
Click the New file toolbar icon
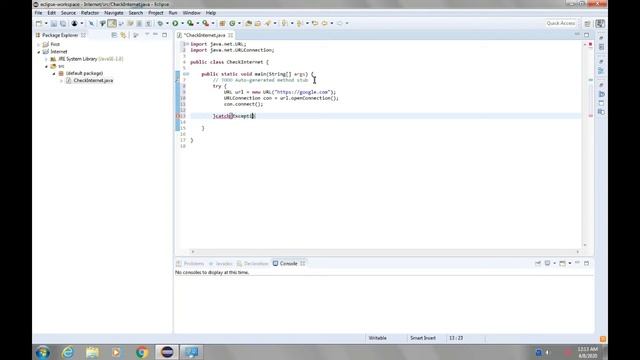tap(39, 24)
